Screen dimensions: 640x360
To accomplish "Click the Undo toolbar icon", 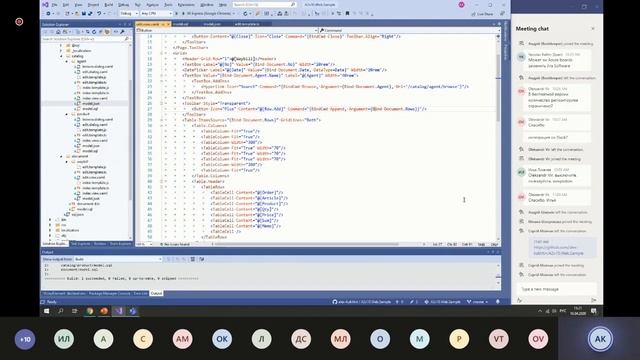I will pyautogui.click(x=99, y=13).
